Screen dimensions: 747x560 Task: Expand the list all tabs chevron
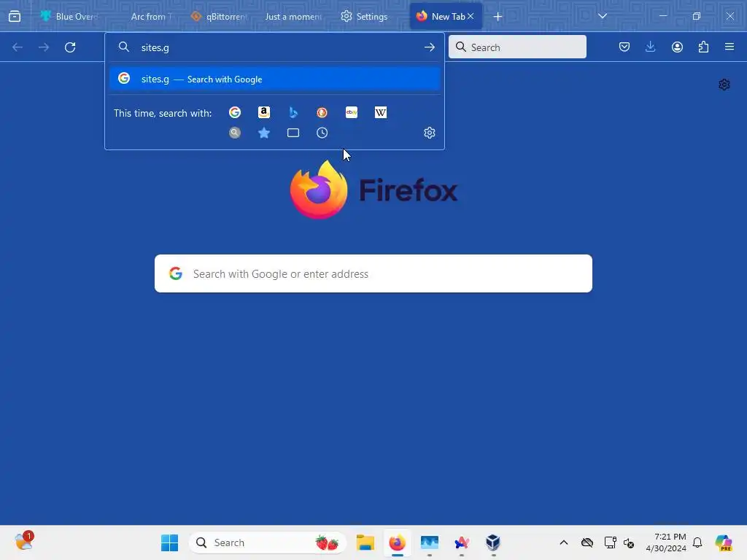(x=602, y=16)
